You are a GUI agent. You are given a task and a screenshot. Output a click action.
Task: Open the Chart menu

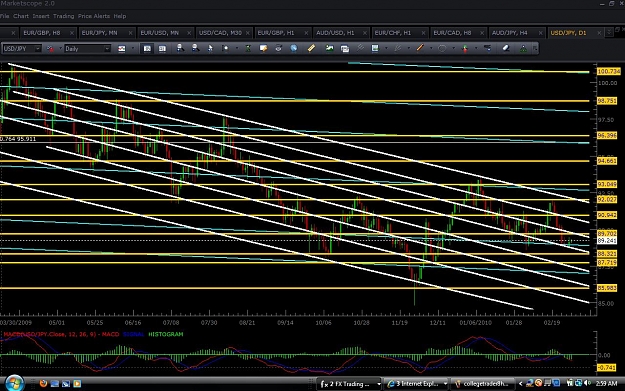pos(21,16)
